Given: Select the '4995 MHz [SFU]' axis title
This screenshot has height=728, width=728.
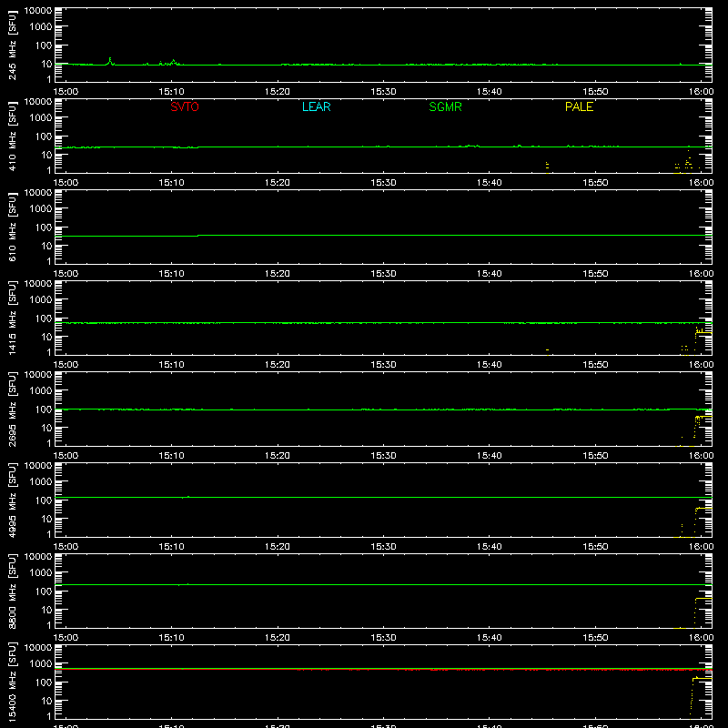Looking at the screenshot, I should click(13, 500).
